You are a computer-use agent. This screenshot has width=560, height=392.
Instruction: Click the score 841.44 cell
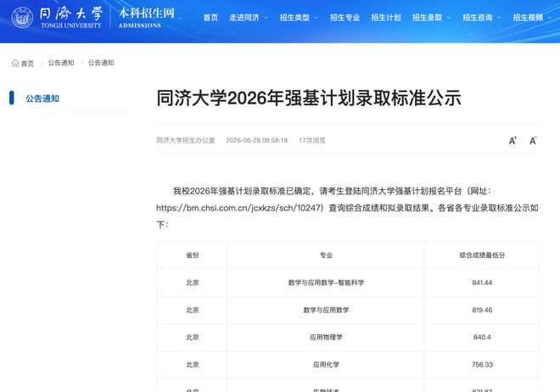482,283
